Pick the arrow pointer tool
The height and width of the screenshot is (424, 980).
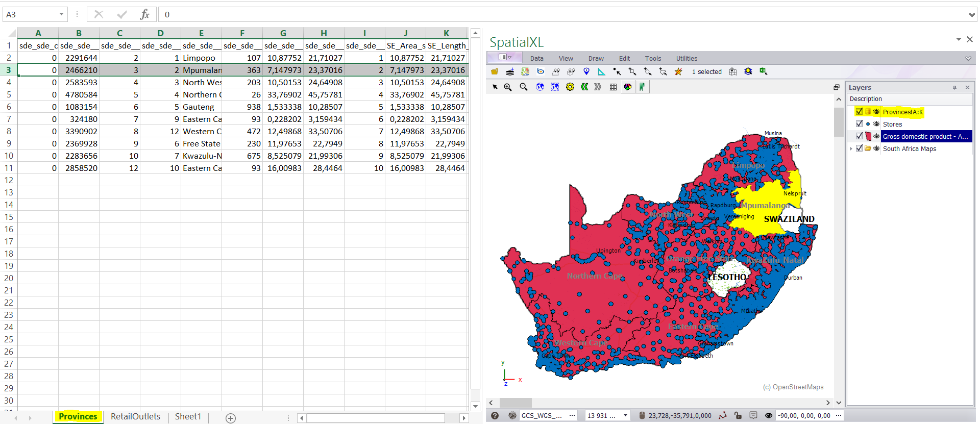[x=495, y=87]
